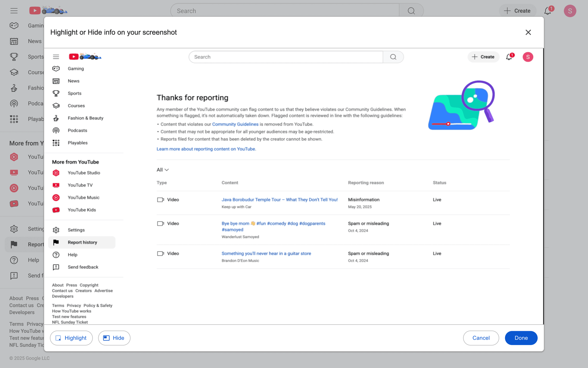Click the Live status in the Java Borobudur row
Screen dimensions: 588x368
point(437,200)
